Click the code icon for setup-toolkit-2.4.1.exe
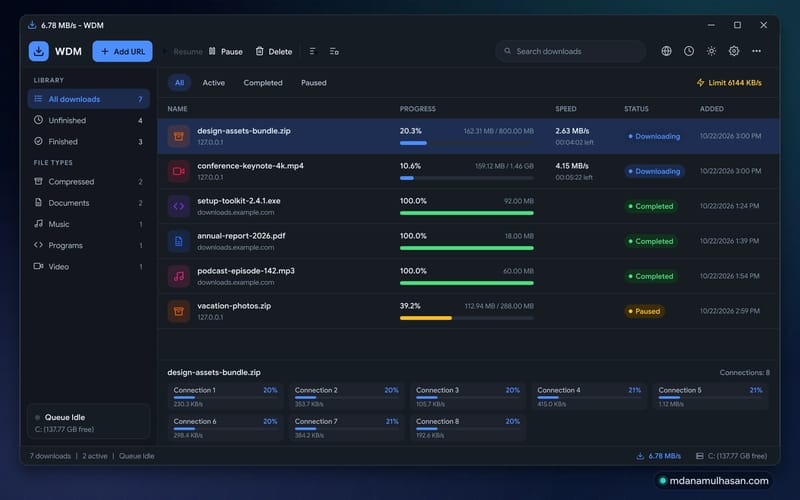800x500 pixels. pos(179,206)
